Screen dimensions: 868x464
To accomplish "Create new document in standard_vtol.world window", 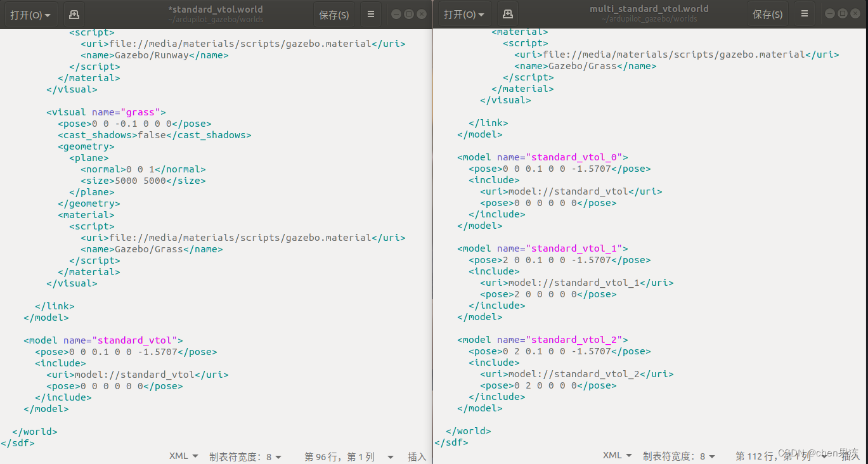I will 74,15.
